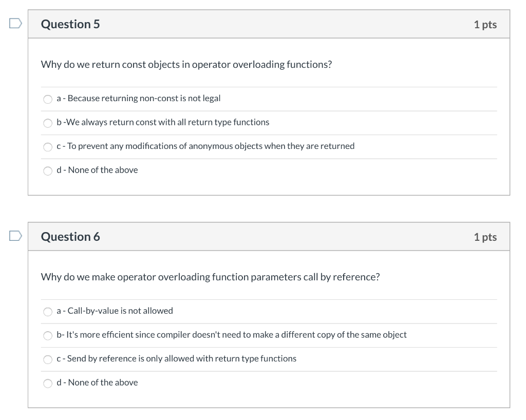Select answer 'Because returning non-const is not legal'
The height and width of the screenshot is (420, 526).
(x=48, y=99)
